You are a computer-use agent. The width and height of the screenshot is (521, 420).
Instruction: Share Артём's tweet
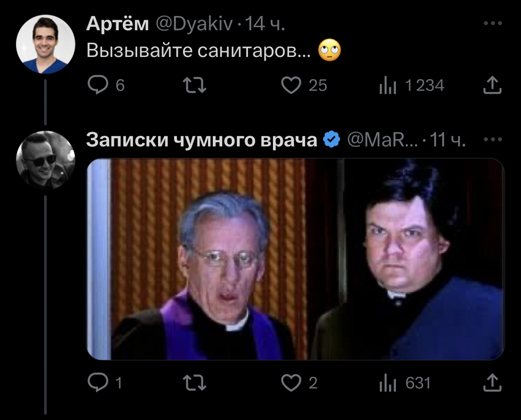(493, 85)
